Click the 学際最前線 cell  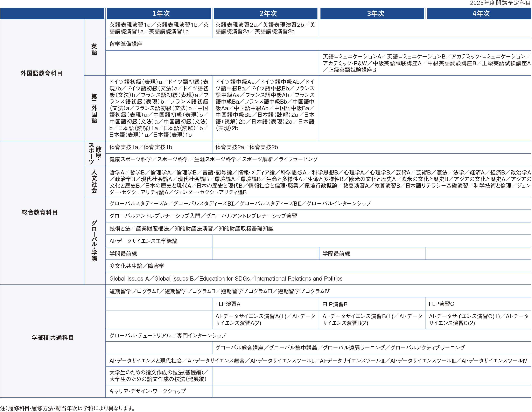[x=372, y=254]
